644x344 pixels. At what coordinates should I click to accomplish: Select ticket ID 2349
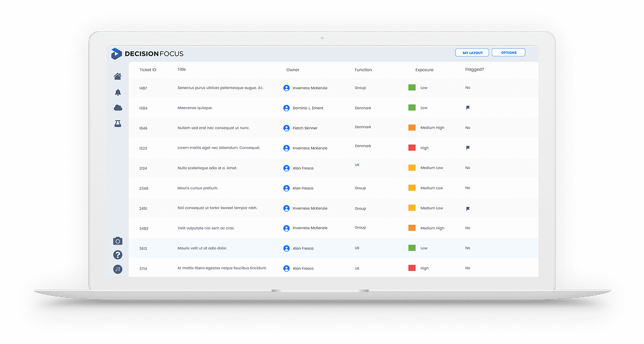click(x=143, y=189)
